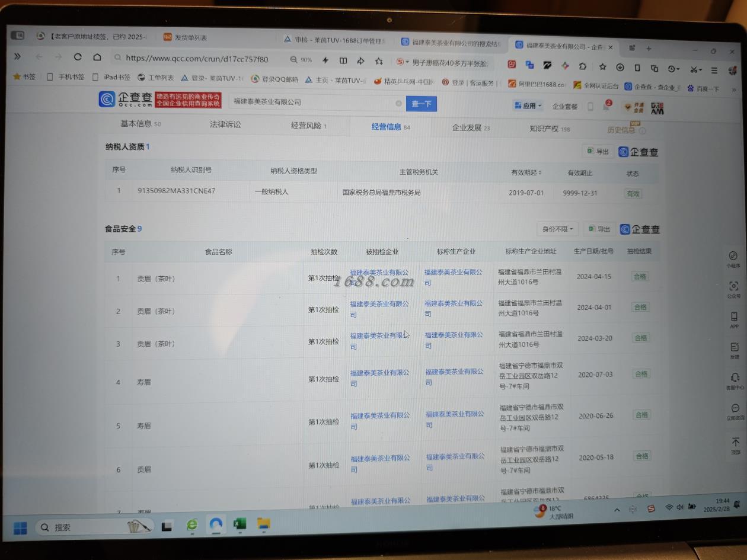Expand the 90% zoom level control
747x560 pixels.
click(301, 60)
